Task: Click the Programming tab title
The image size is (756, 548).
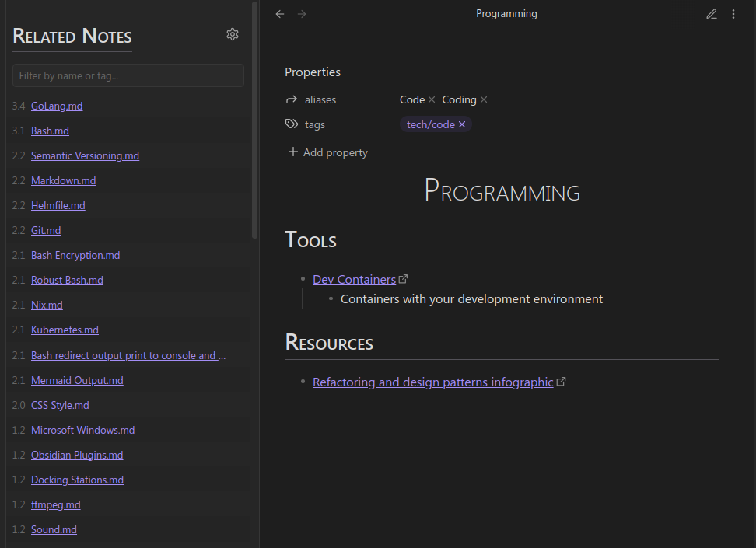Action: 506,13
